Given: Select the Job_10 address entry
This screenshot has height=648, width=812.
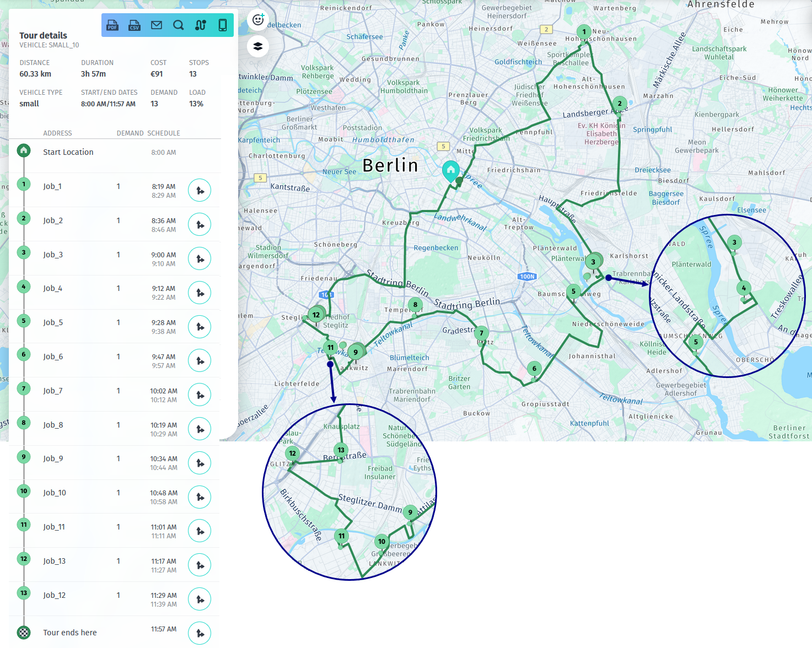Looking at the screenshot, I should (x=55, y=493).
